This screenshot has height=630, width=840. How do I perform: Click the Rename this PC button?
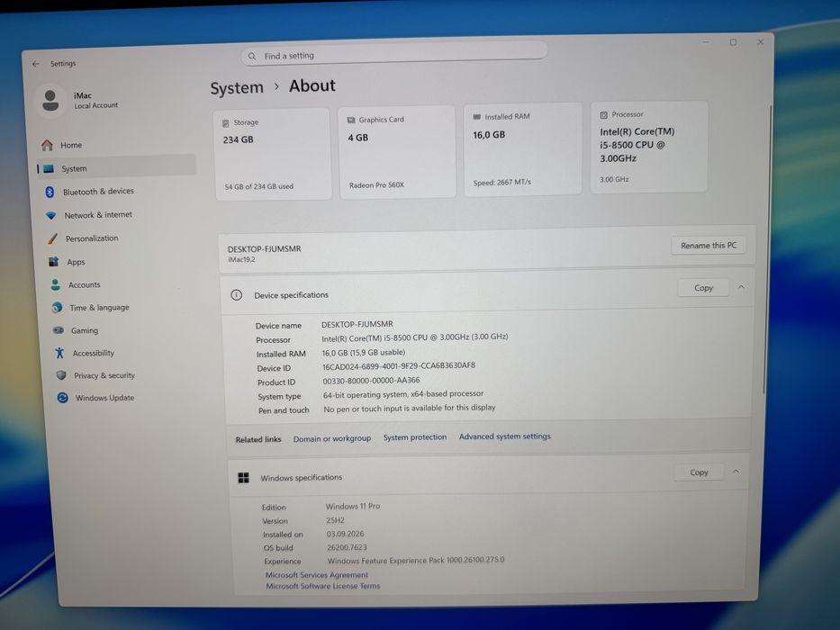tap(709, 246)
